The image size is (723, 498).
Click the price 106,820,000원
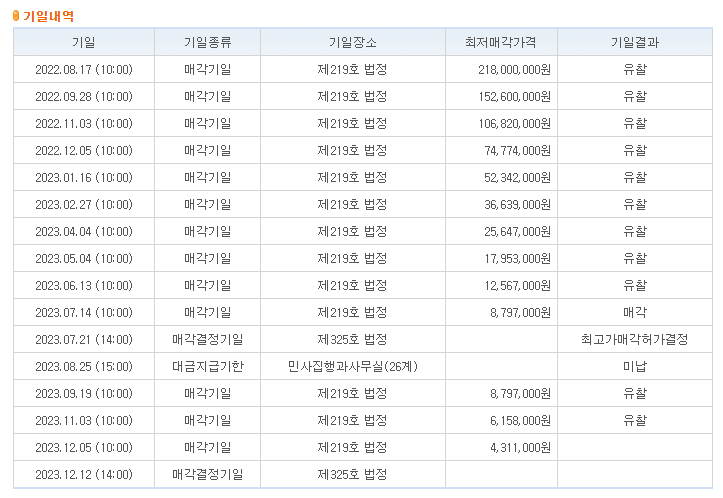tap(514, 124)
